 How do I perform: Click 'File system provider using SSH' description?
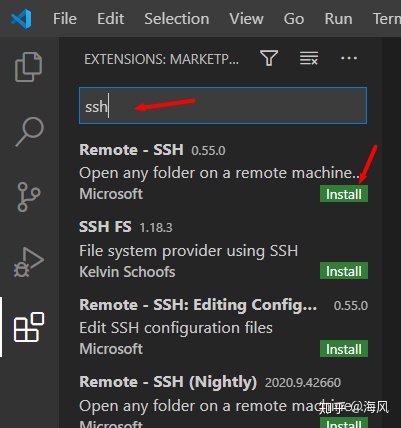pyautogui.click(x=188, y=251)
